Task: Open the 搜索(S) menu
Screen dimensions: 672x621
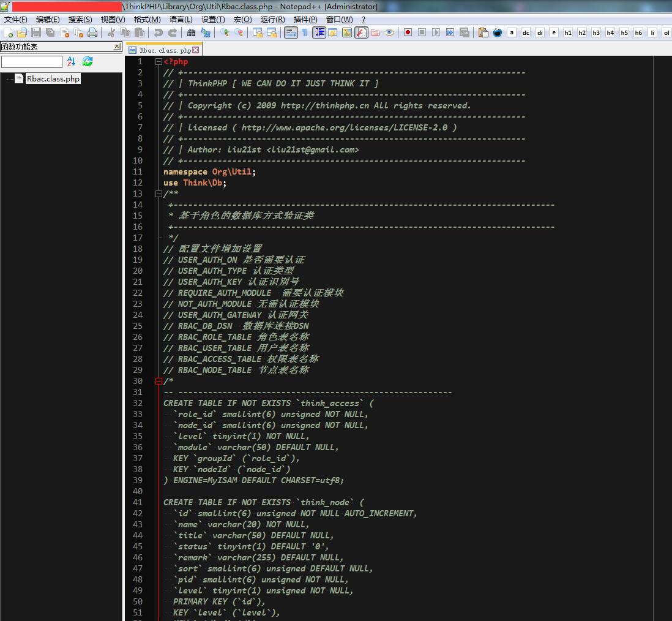Action: (x=80, y=20)
